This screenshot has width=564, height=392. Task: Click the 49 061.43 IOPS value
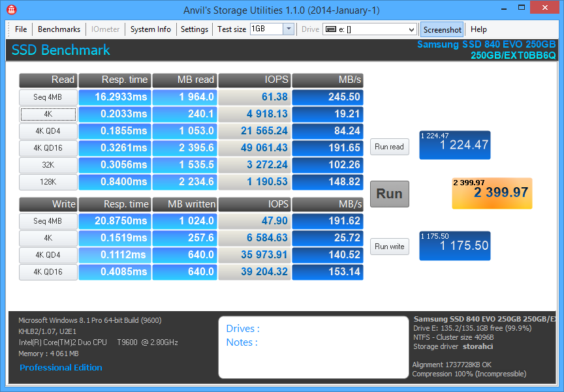(255, 148)
